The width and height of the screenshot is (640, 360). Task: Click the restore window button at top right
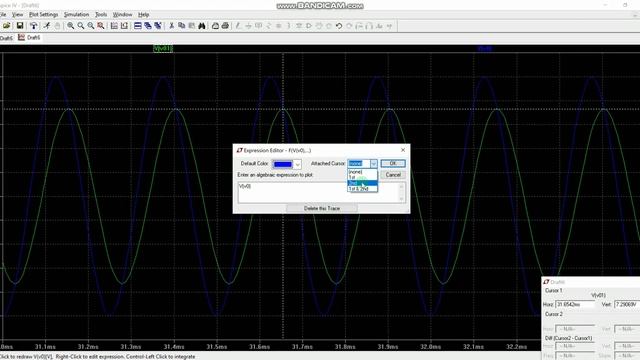tap(625, 5)
